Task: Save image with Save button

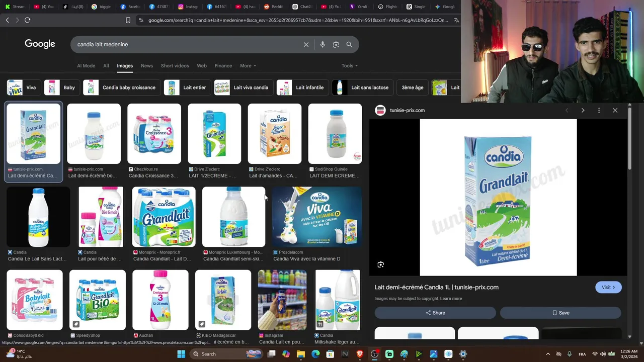Action: pos(560,313)
